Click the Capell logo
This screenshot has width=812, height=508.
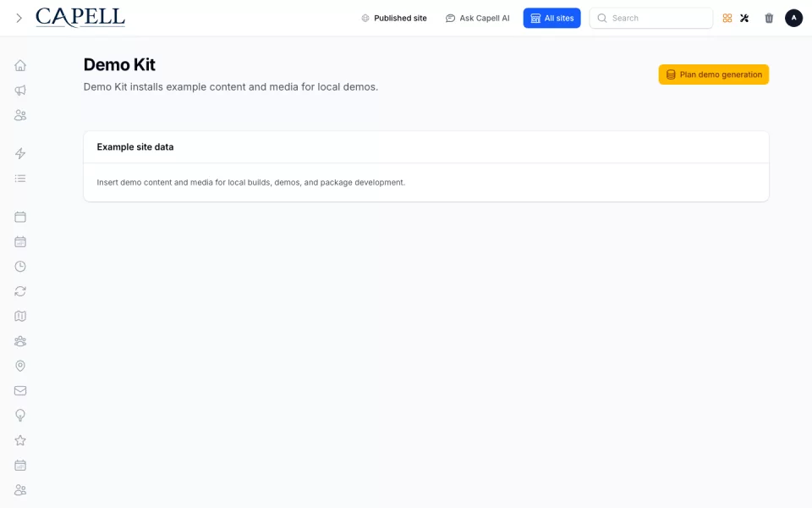point(80,18)
